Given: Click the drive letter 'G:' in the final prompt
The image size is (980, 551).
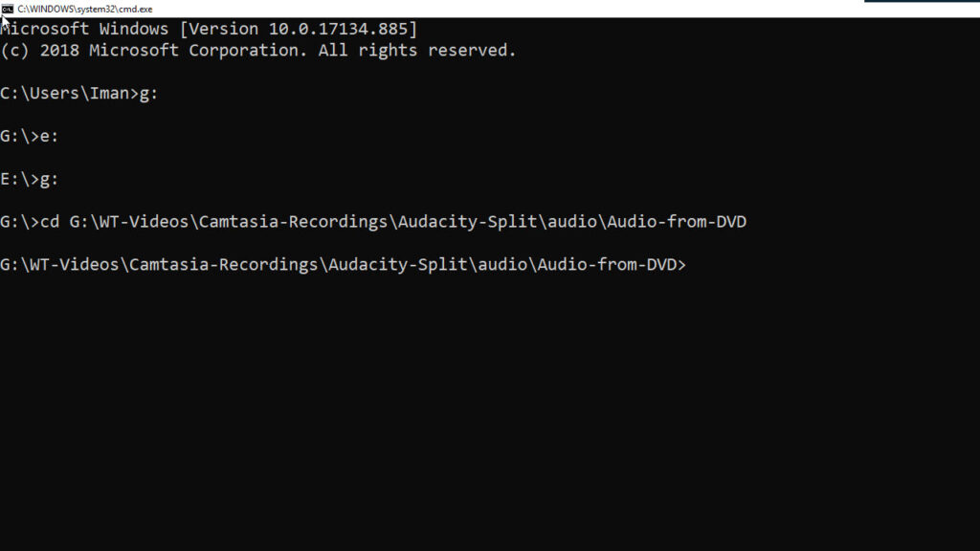Looking at the screenshot, I should tap(11, 264).
